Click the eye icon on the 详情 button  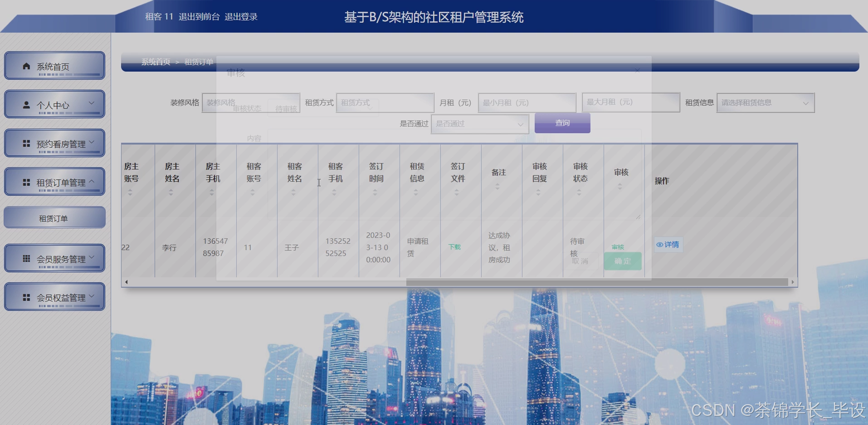[660, 245]
